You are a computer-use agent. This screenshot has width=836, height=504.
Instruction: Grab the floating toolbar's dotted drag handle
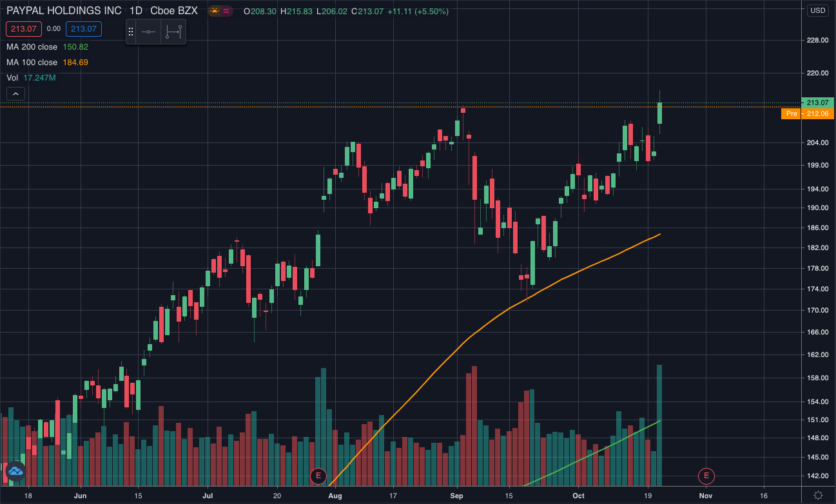click(x=131, y=32)
